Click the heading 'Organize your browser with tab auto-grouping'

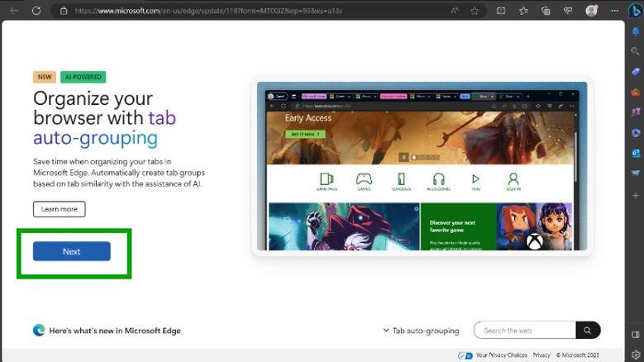(x=105, y=118)
